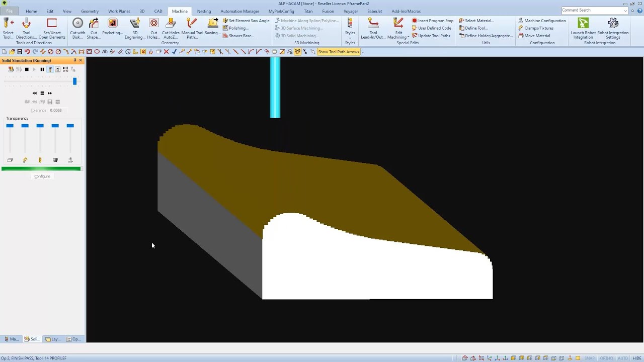Open Clamps/Fixtures command
The image size is (644, 362).
(x=535, y=28)
